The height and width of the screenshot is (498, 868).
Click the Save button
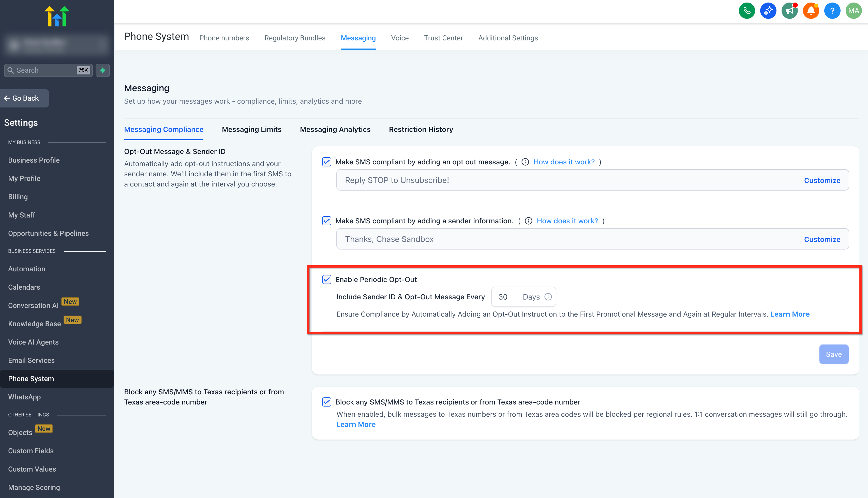point(833,354)
